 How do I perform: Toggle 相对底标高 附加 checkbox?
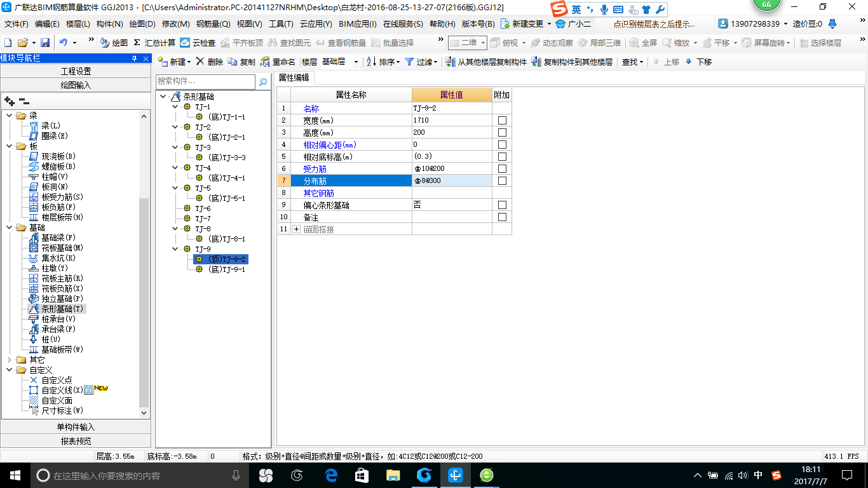(x=502, y=157)
